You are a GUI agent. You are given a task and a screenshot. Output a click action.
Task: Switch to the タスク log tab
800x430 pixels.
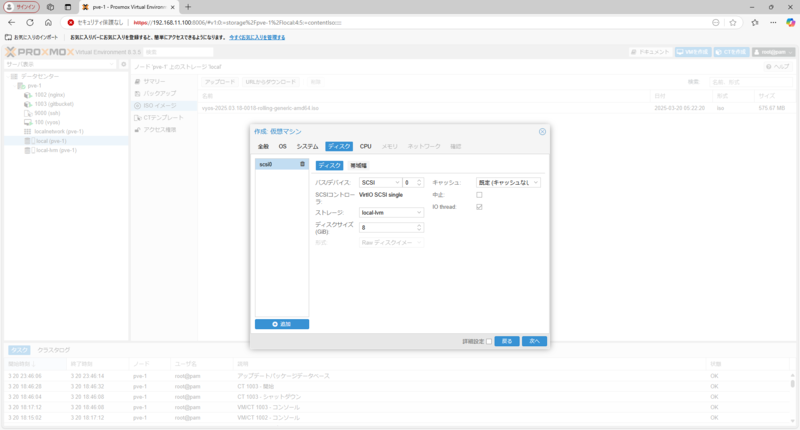19,350
